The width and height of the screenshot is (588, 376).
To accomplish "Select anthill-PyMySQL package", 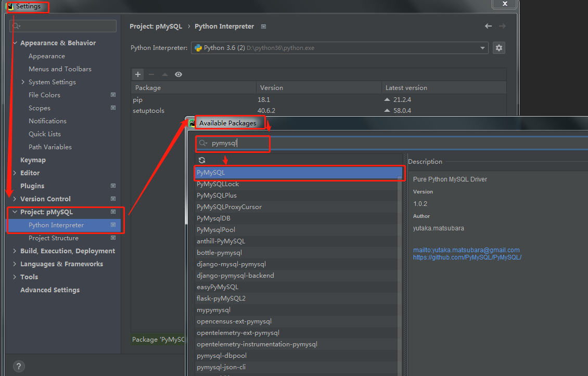I will click(x=296, y=241).
